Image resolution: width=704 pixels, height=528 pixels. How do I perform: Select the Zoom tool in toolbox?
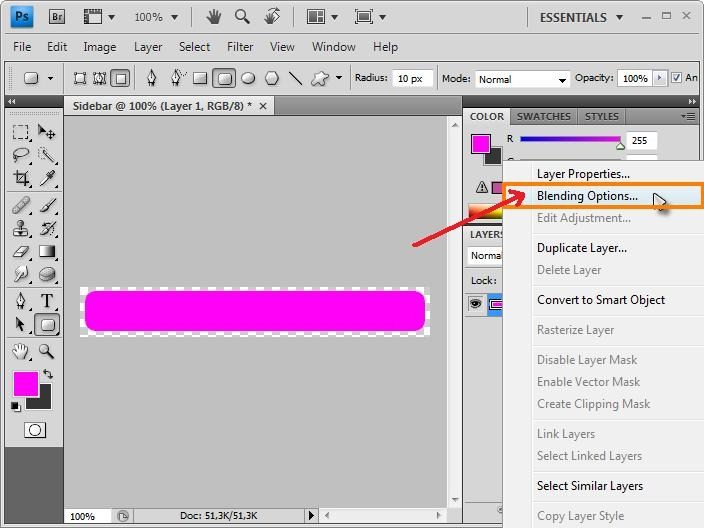(x=47, y=351)
